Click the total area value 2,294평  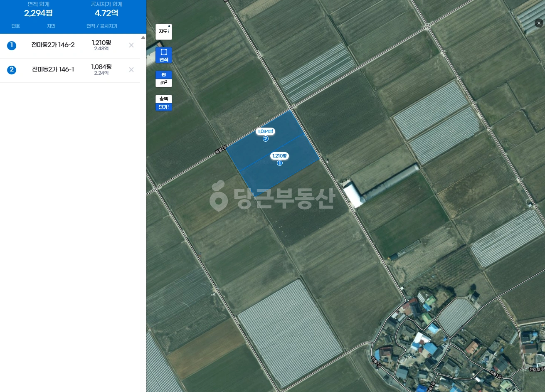coord(38,13)
